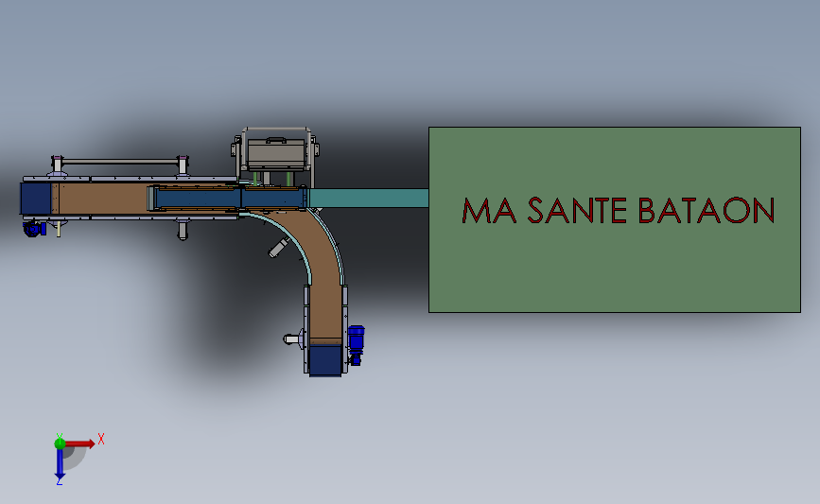Click the red X axis arrow of triad

tap(80, 443)
